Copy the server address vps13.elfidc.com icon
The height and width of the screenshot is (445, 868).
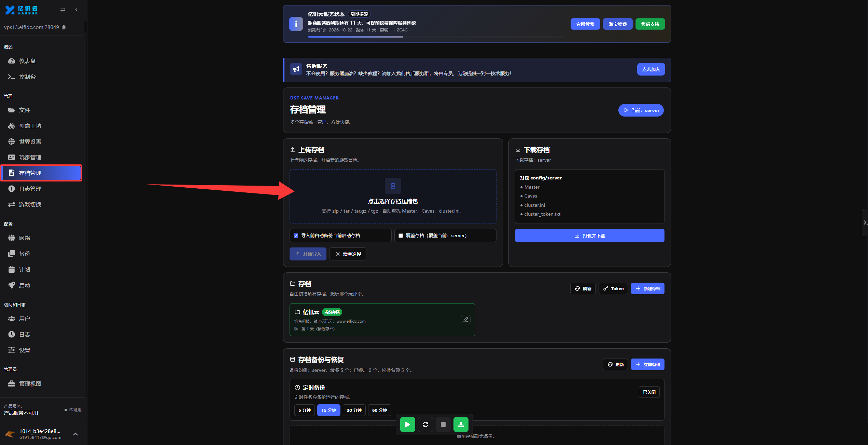[64, 27]
